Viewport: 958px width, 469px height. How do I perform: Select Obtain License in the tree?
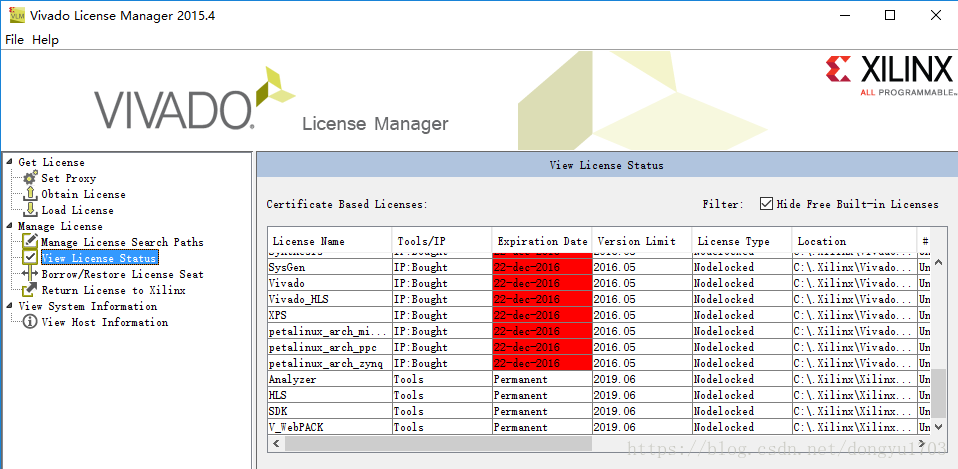(83, 194)
